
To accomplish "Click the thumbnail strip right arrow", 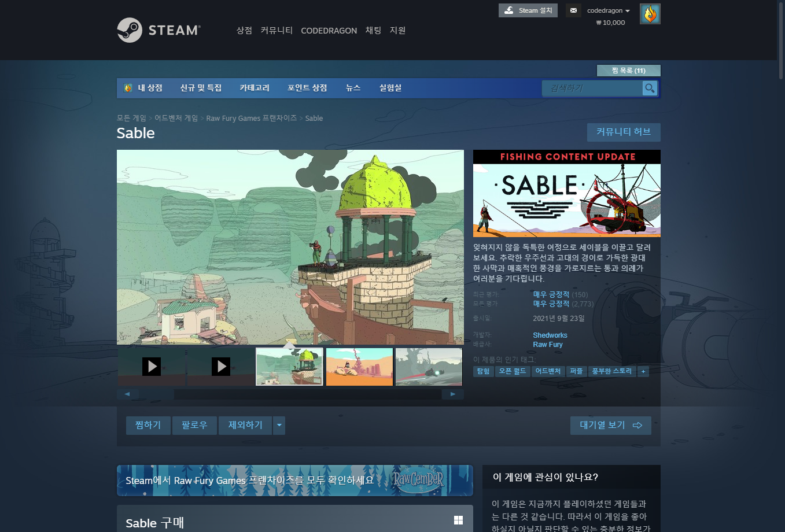I will (453, 394).
